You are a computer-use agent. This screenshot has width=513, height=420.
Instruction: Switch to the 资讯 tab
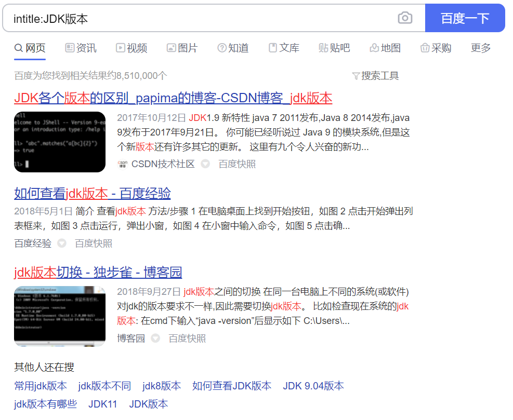point(81,48)
